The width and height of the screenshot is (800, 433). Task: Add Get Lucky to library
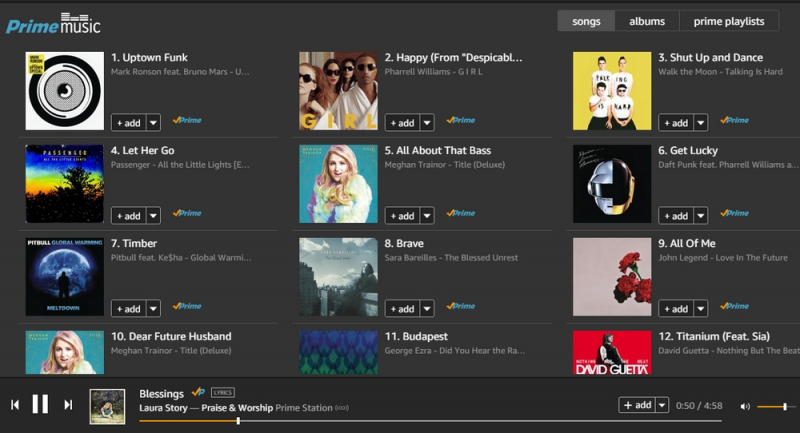(x=677, y=215)
